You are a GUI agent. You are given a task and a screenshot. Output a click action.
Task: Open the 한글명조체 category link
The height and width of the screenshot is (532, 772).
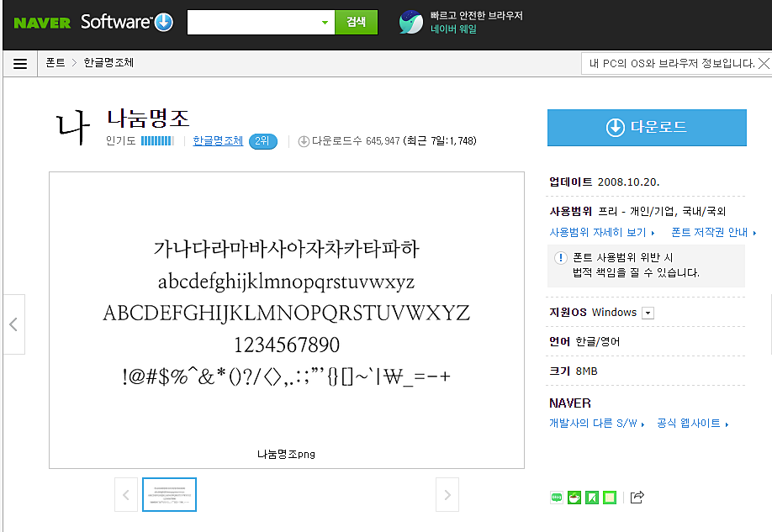pyautogui.click(x=218, y=140)
